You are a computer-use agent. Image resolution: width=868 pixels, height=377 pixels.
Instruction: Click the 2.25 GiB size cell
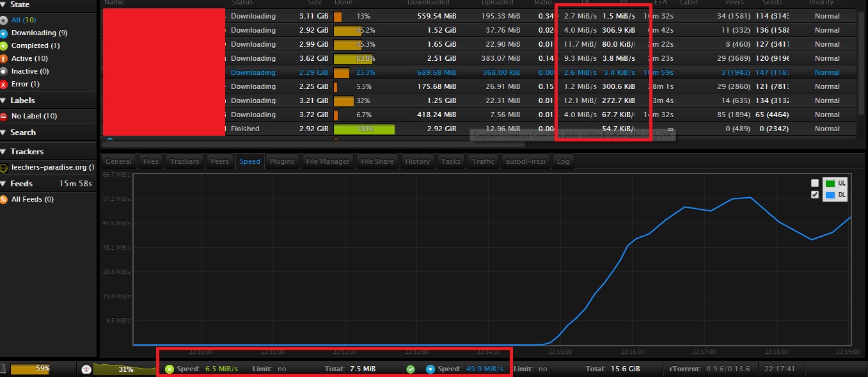point(313,86)
